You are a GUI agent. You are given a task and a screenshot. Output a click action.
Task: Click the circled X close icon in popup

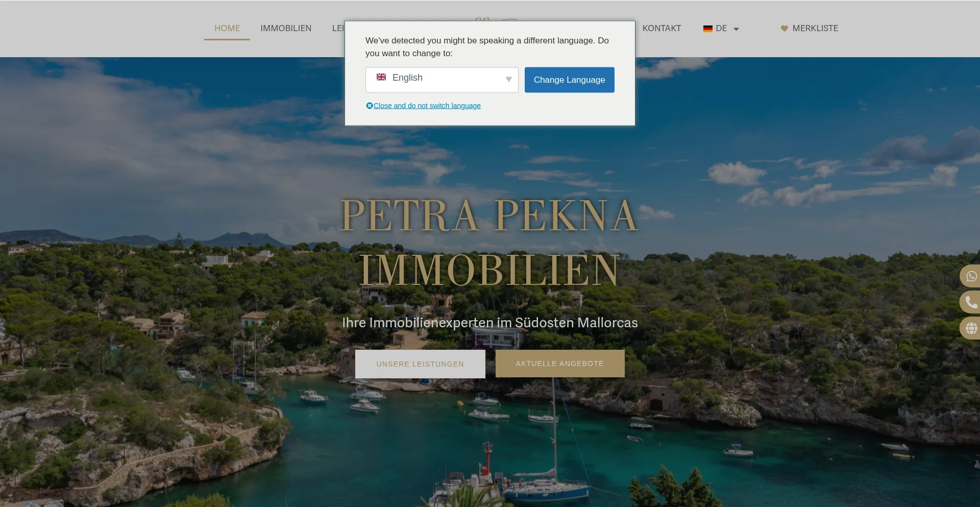[370, 106]
